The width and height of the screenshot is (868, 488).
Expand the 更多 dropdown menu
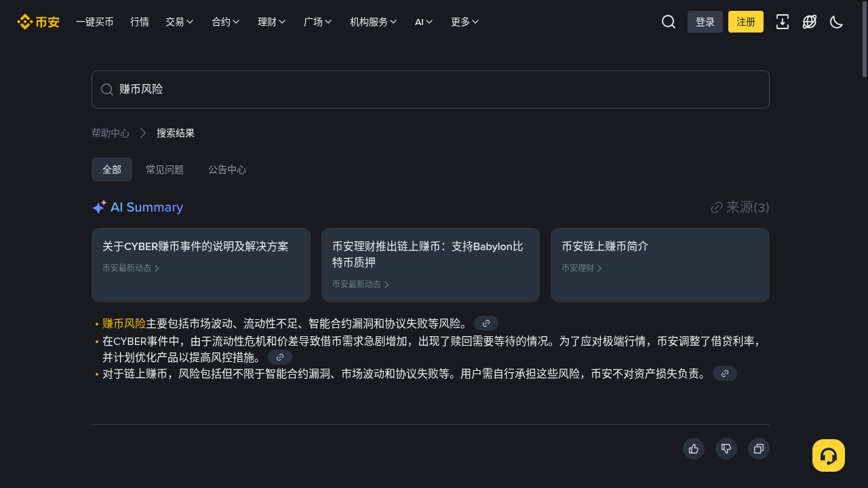pos(465,22)
